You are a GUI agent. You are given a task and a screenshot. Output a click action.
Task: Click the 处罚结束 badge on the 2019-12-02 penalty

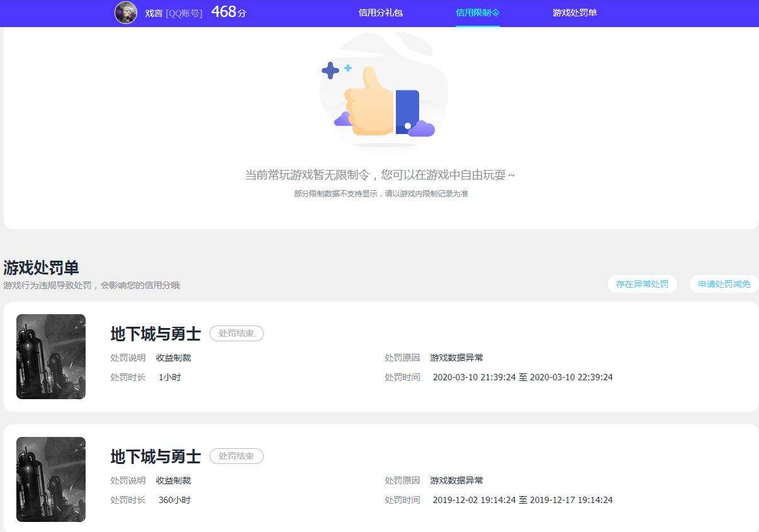click(237, 456)
